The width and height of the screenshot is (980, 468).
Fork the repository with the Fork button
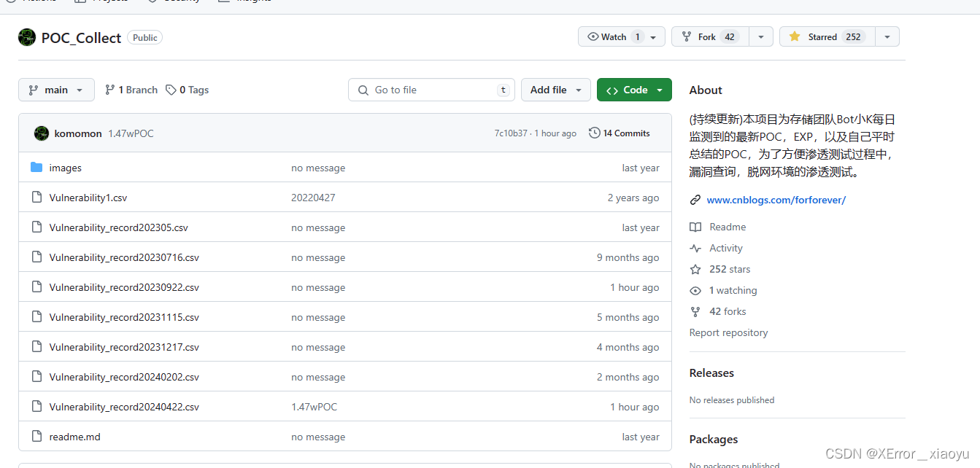coord(709,36)
